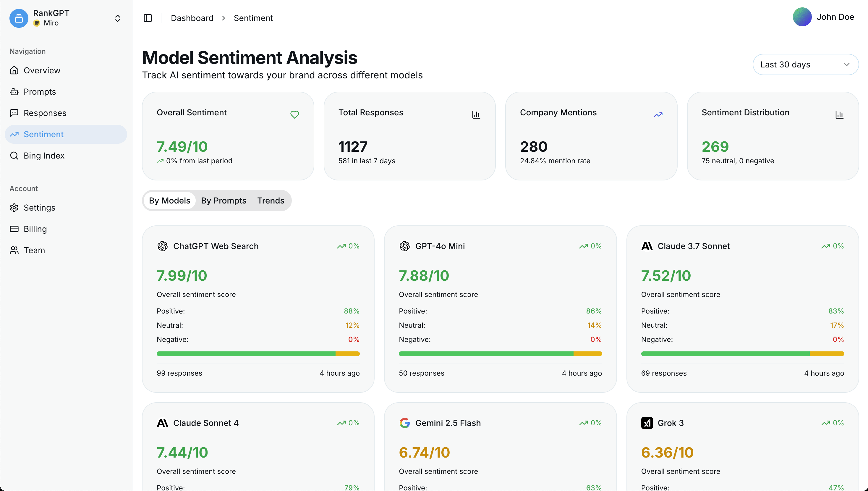The width and height of the screenshot is (868, 491).
Task: Click the trend icon on Company Mentions
Action: coord(658,115)
